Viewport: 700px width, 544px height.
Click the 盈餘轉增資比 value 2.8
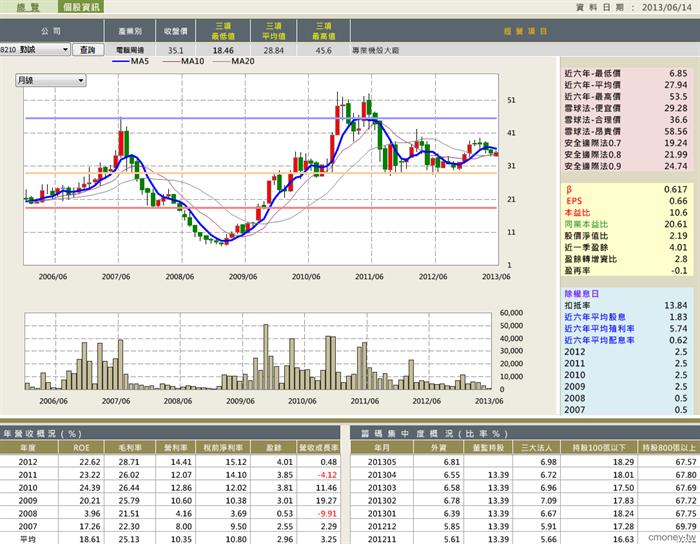[681, 259]
